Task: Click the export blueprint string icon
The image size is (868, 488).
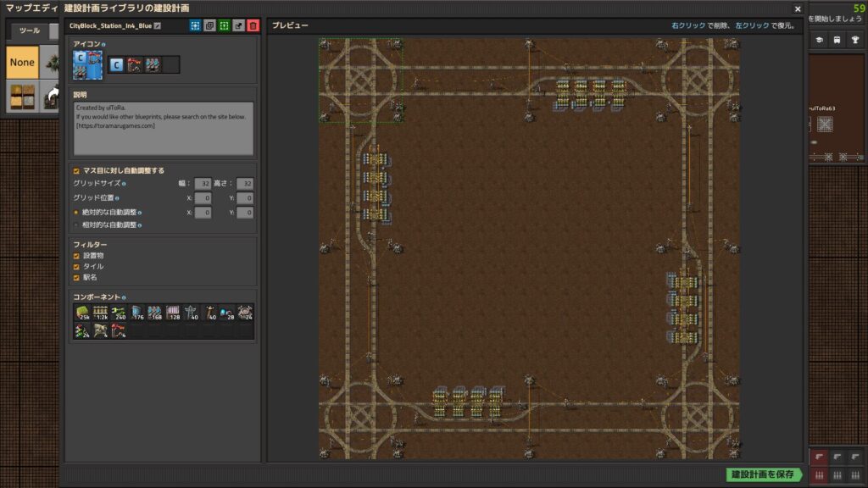Action: pos(238,25)
